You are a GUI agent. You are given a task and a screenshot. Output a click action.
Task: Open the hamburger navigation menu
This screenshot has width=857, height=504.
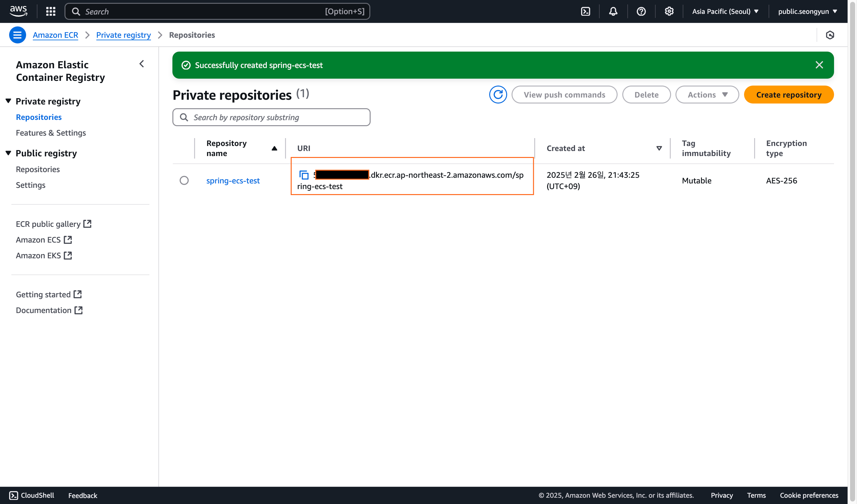(17, 35)
